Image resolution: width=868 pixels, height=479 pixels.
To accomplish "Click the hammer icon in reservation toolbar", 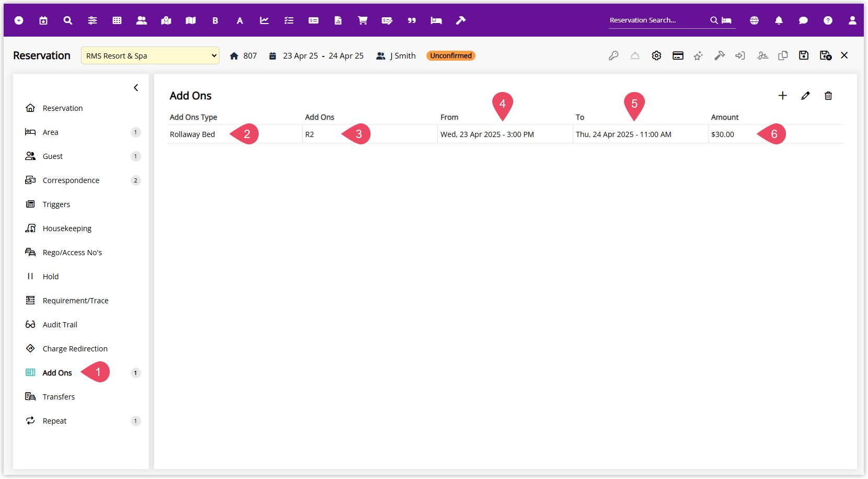I will click(x=720, y=55).
